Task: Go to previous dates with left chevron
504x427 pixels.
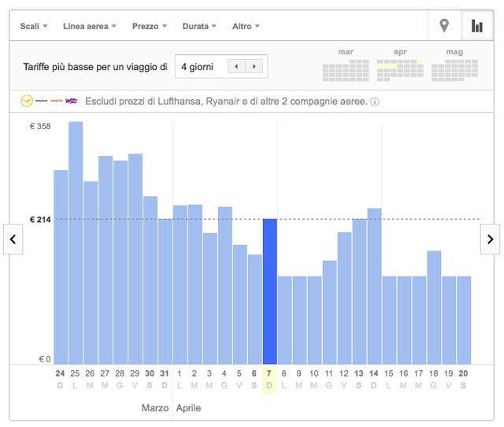Action: tap(13, 239)
